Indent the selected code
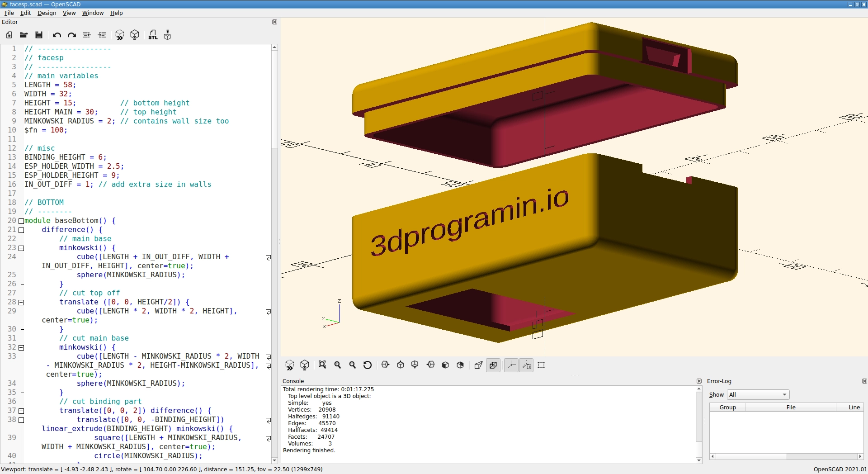868x474 pixels. pos(102,35)
